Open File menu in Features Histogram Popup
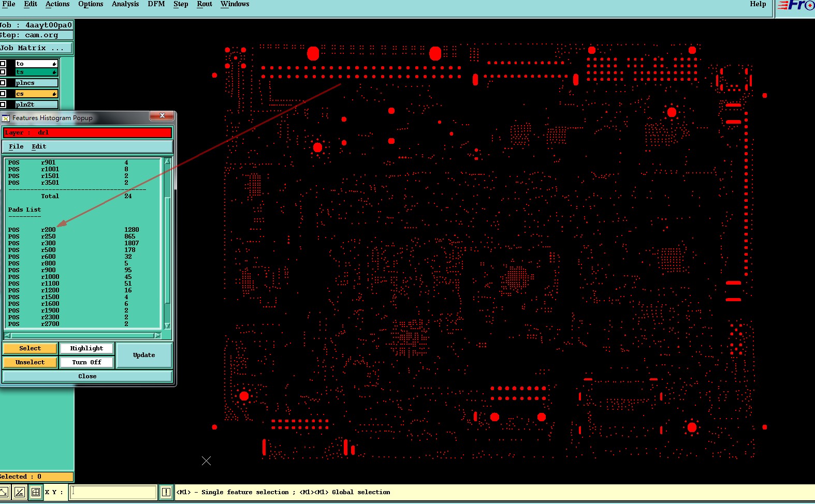Image resolution: width=815 pixels, height=504 pixels. 16,146
